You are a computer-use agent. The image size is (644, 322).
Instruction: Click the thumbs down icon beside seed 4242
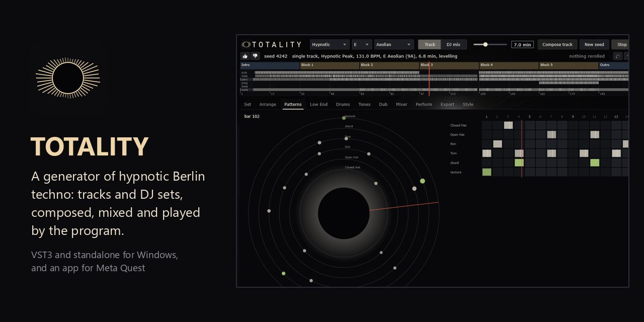coord(255,56)
